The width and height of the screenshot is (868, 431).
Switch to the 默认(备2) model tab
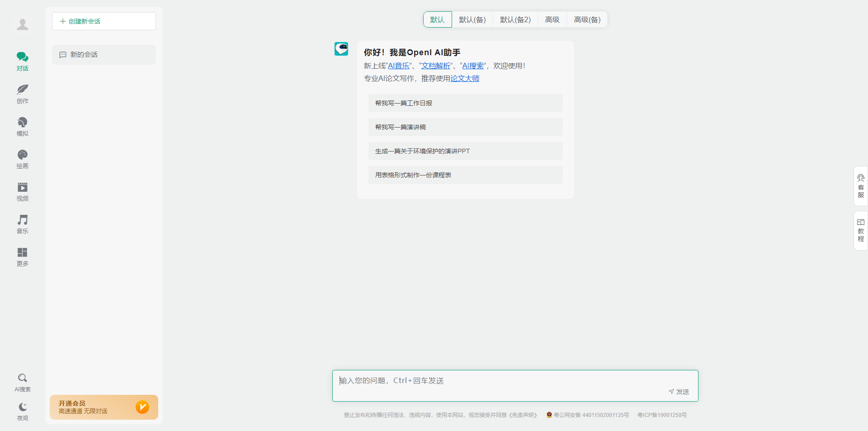pos(515,19)
